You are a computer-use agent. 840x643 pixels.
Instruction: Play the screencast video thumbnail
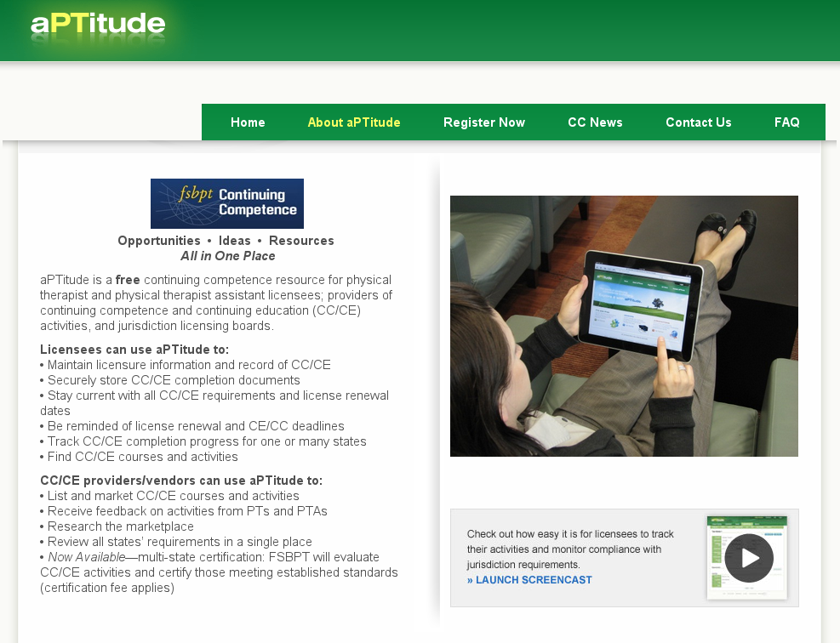coord(748,558)
